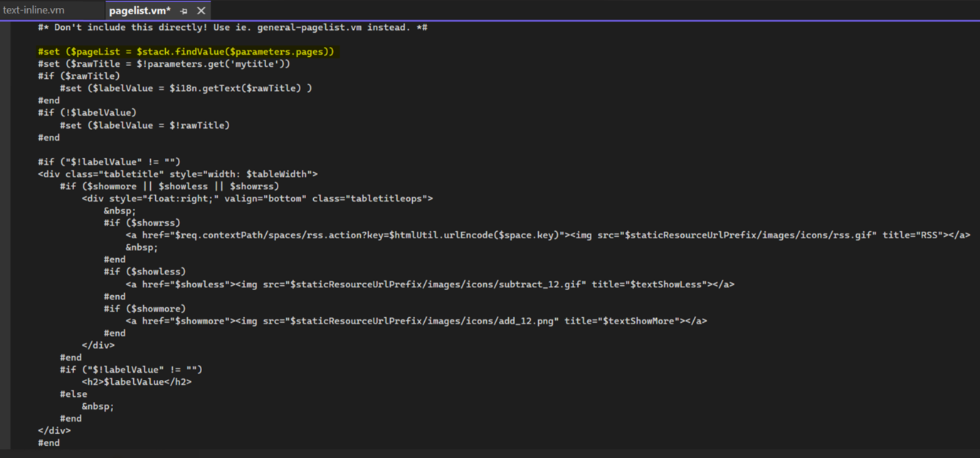The height and width of the screenshot is (458, 980).
Task: Click the <h2>$labelValue</h2> line
Action: point(137,382)
